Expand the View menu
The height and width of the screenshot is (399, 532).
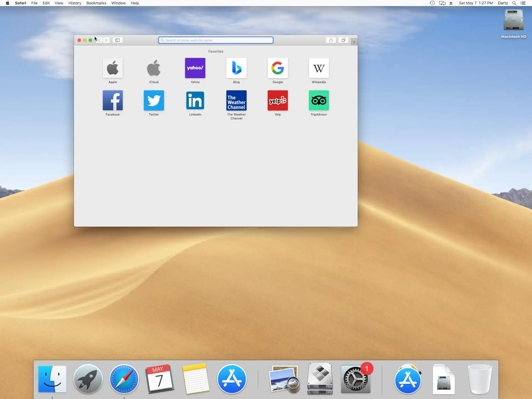pos(59,3)
